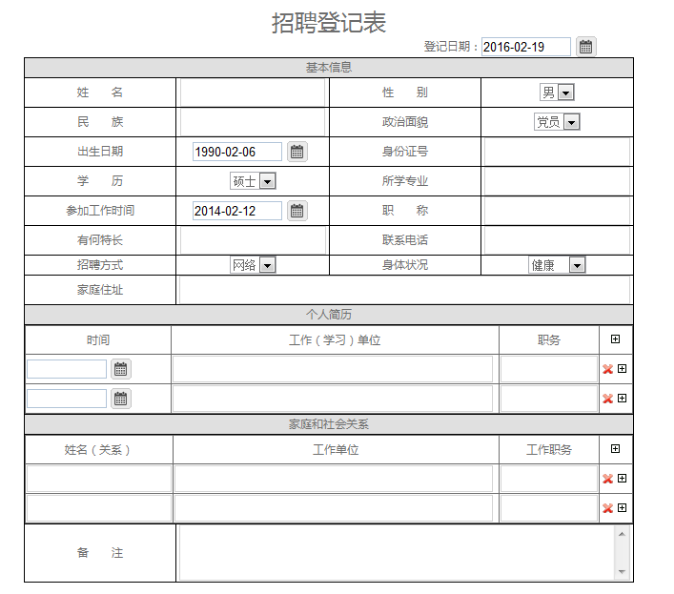674x594 pixels.
Task: Click first row 工作职务 field
Action: point(549,479)
